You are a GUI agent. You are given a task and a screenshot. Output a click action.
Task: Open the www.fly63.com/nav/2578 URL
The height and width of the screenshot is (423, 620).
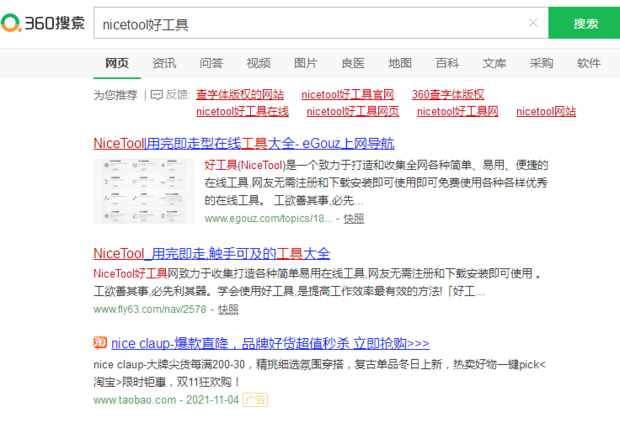click(150, 309)
